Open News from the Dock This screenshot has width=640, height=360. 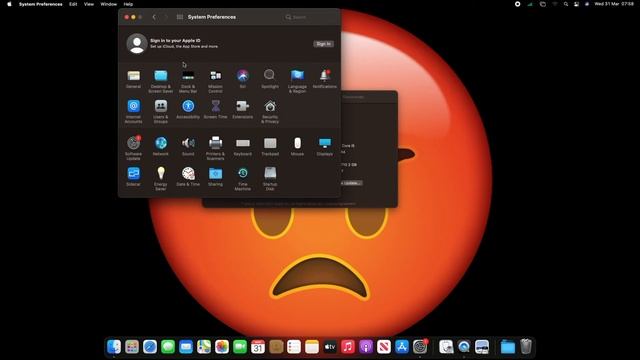click(x=384, y=347)
